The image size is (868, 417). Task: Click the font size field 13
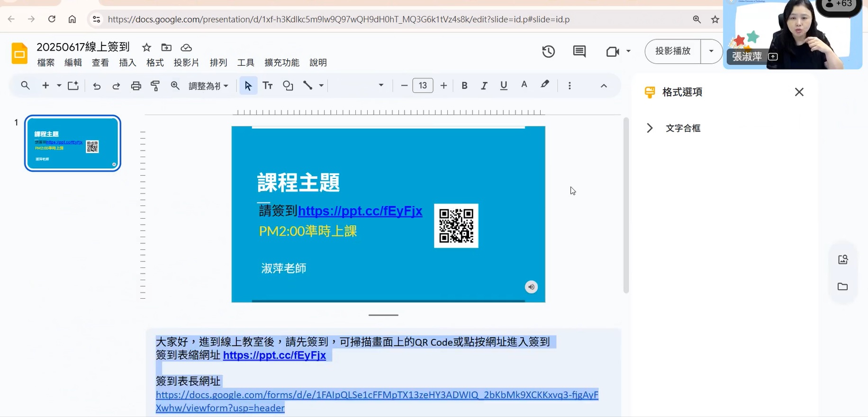(x=423, y=86)
